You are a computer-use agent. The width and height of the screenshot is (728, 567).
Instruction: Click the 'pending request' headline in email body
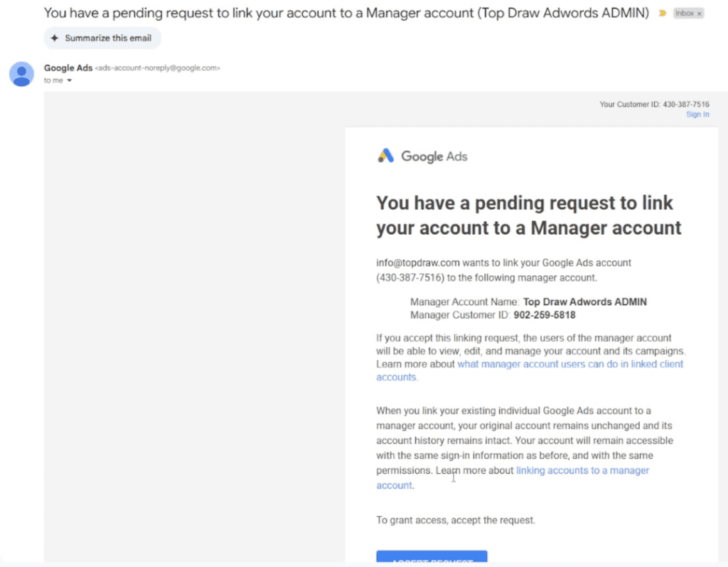529,216
